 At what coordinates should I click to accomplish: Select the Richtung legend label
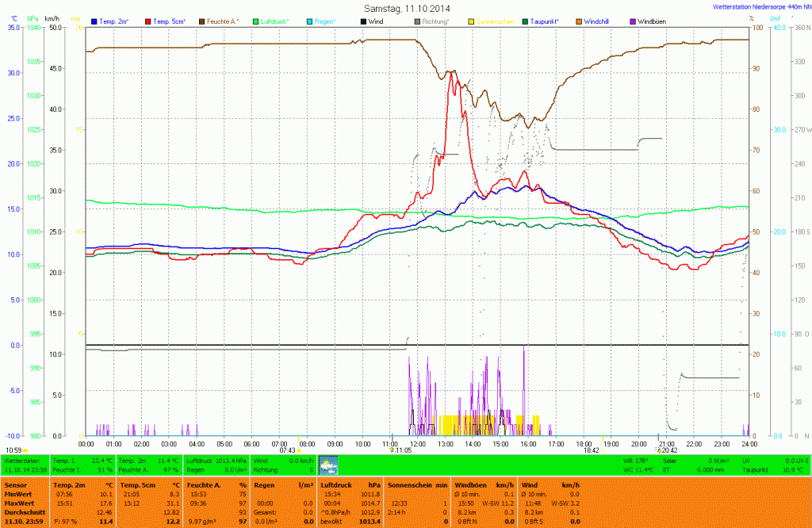(435, 21)
